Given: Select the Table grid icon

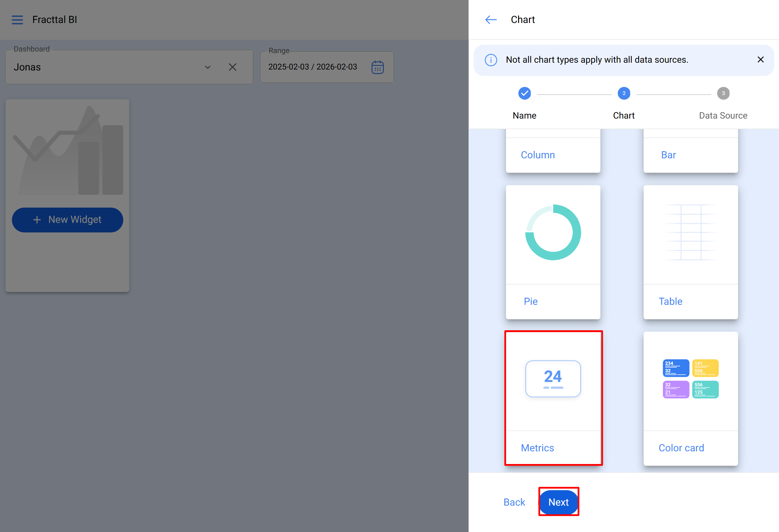Looking at the screenshot, I should pyautogui.click(x=690, y=232).
